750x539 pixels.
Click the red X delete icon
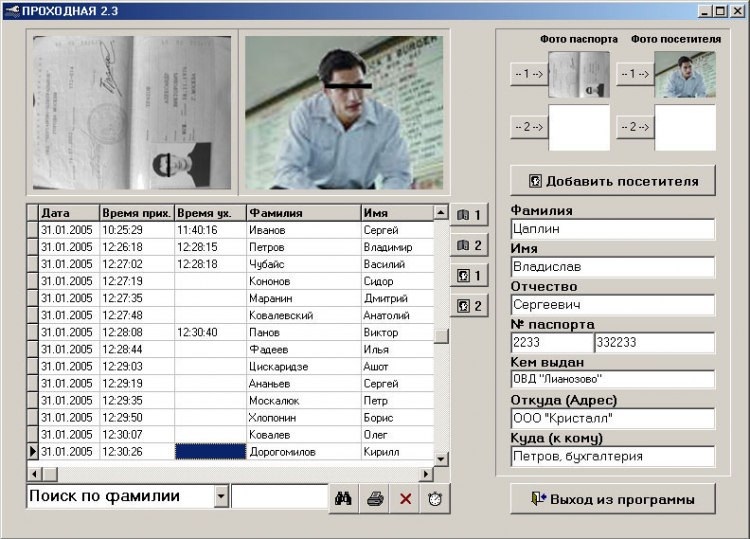pos(405,499)
